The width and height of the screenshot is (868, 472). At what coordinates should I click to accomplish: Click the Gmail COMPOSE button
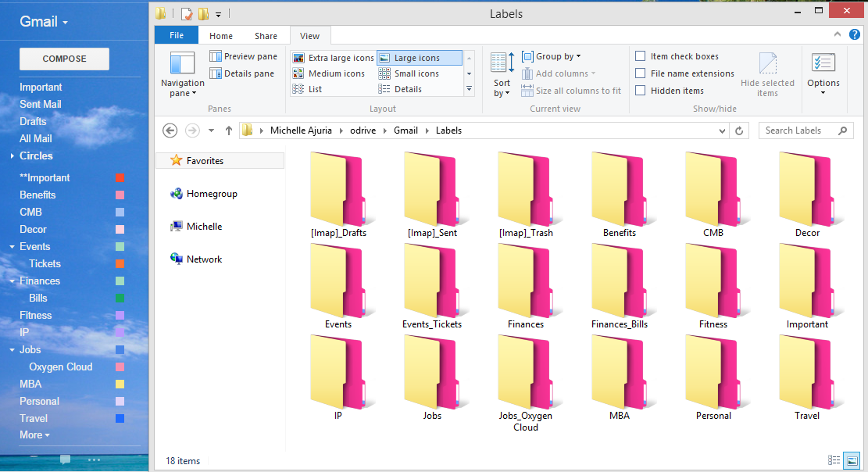click(x=64, y=59)
